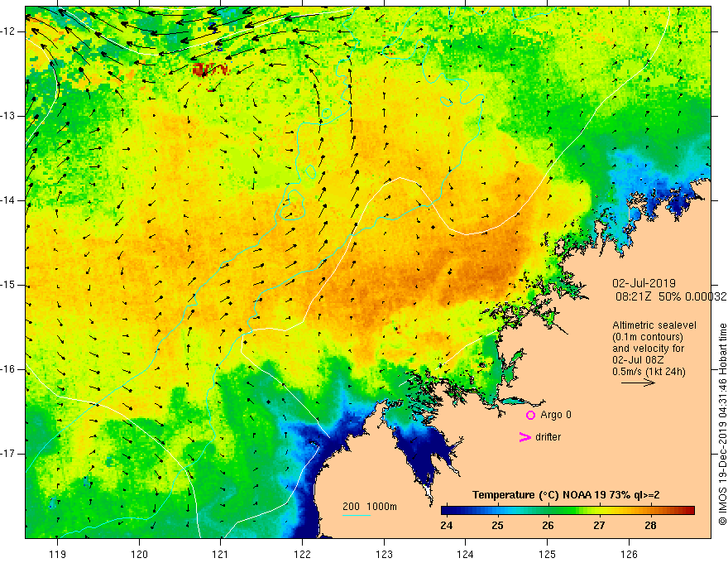This screenshot has width=728, height=563.
Task: Click the 'drifter' legend label
Action: click(548, 437)
